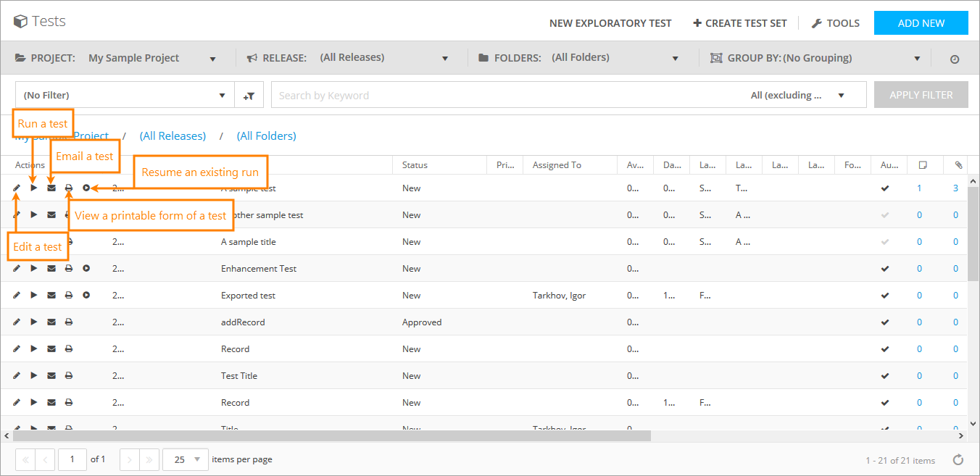This screenshot has width=980, height=476.
Task: Click the add filter funnel icon
Action: tap(249, 95)
